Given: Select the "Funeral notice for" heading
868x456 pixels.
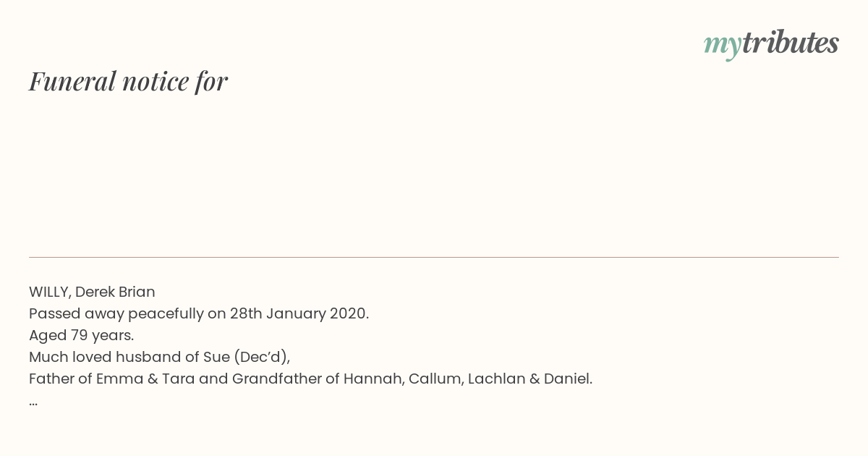Looking at the screenshot, I should point(128,81).
